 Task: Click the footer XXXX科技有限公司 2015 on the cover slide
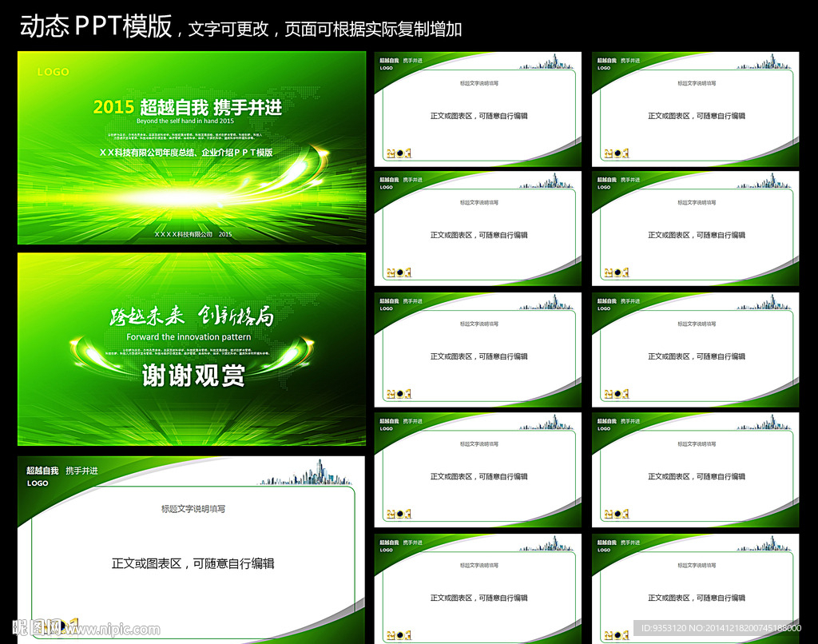193,234
